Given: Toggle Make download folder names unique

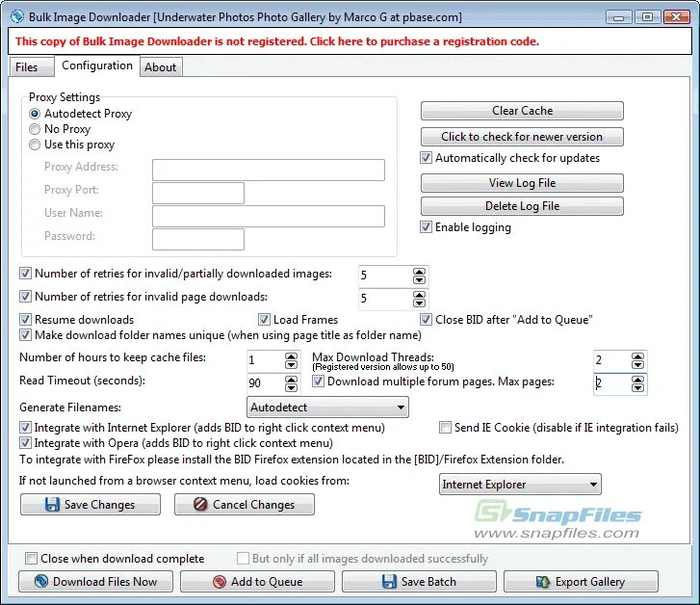Looking at the screenshot, I should click(x=25, y=334).
